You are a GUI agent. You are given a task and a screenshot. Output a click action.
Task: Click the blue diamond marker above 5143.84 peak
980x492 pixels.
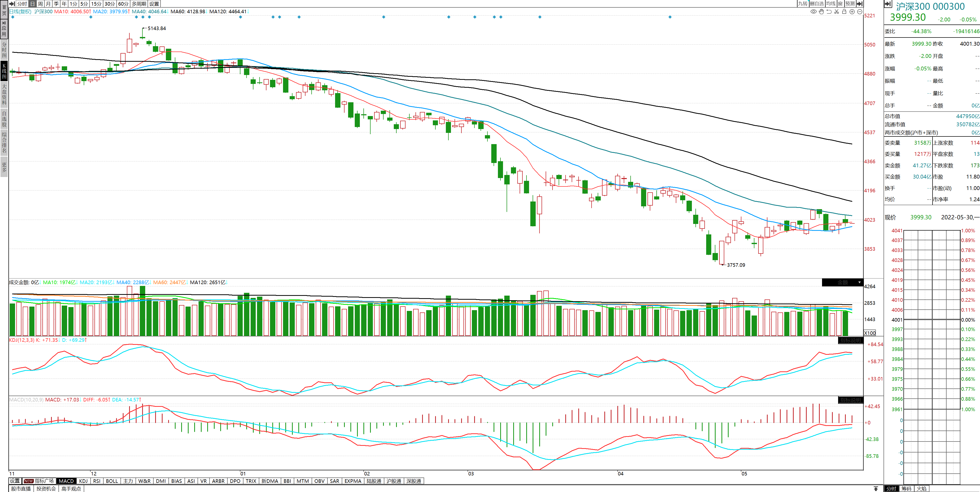pos(143,17)
